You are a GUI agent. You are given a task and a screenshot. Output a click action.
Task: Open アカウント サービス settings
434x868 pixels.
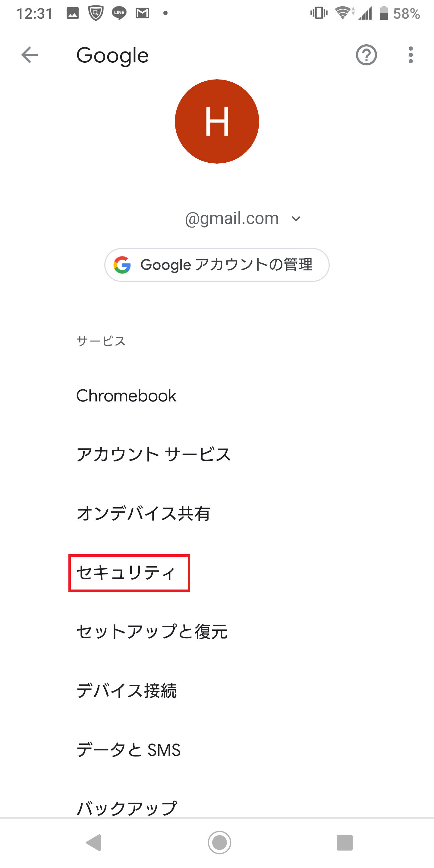[x=217, y=454]
